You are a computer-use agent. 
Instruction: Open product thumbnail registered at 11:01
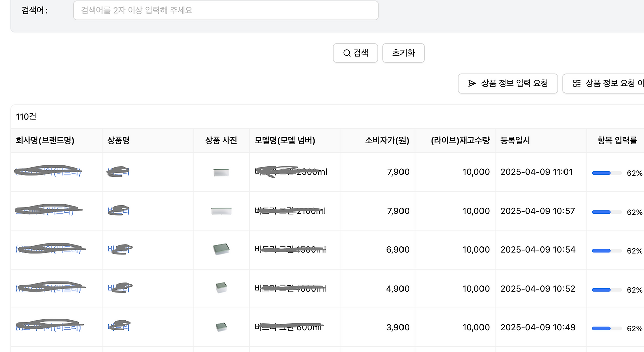[221, 172]
